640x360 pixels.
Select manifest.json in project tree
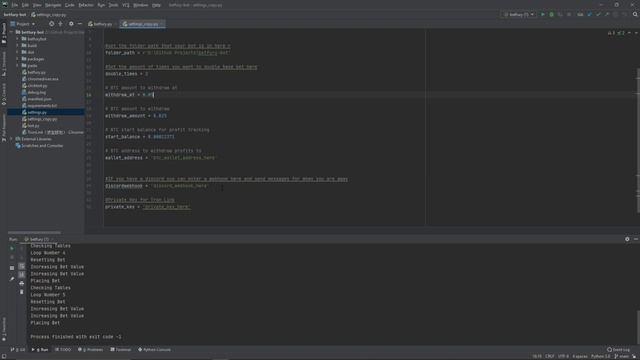(x=40, y=99)
